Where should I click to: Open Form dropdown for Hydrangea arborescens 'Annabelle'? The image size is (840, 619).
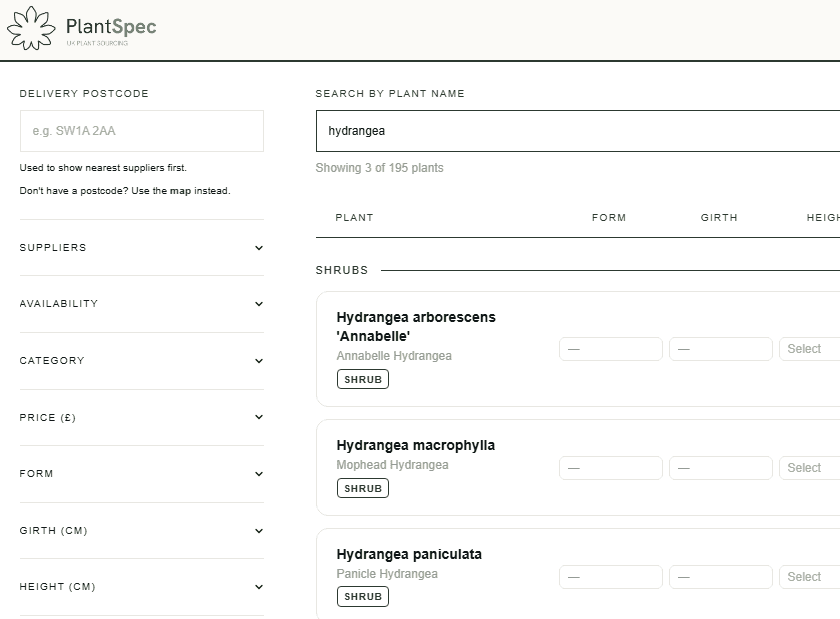click(611, 349)
